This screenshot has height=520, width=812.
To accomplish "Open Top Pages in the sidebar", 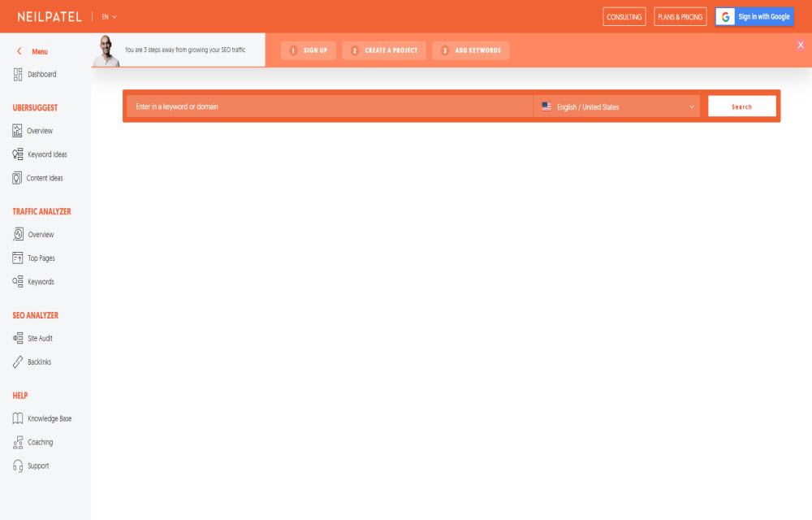I will point(41,258).
